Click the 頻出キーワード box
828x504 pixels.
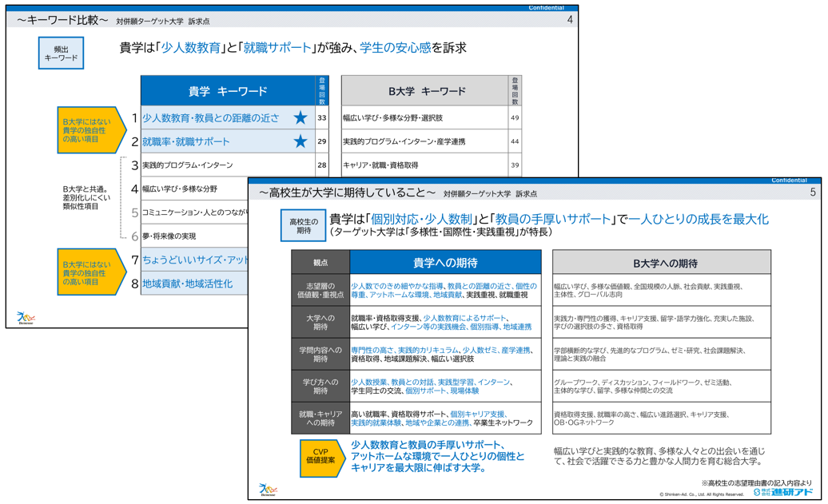click(x=61, y=54)
